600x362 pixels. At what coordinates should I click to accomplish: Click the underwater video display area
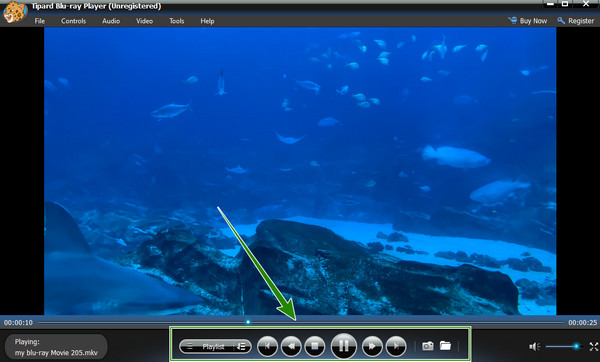click(300, 171)
